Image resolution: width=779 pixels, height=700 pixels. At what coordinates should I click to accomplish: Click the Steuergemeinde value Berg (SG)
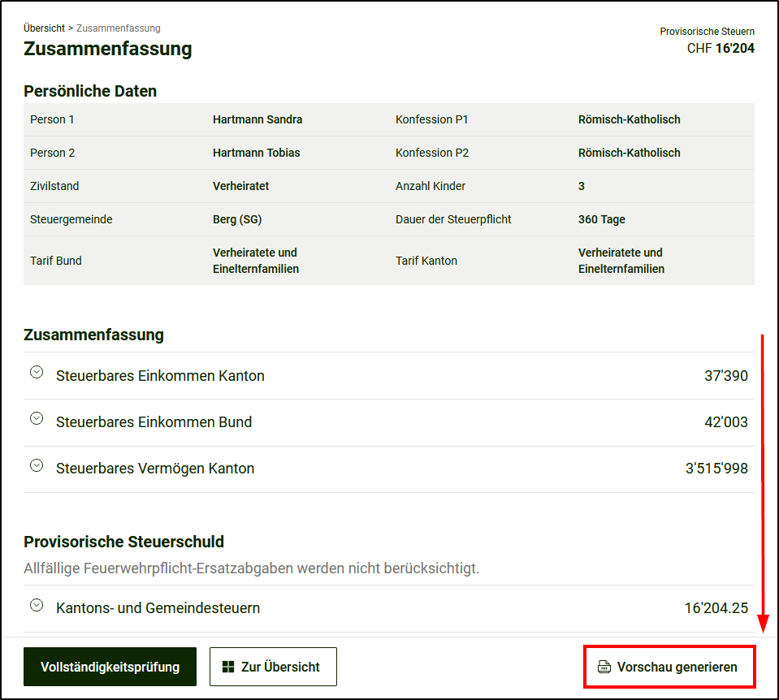tap(237, 219)
